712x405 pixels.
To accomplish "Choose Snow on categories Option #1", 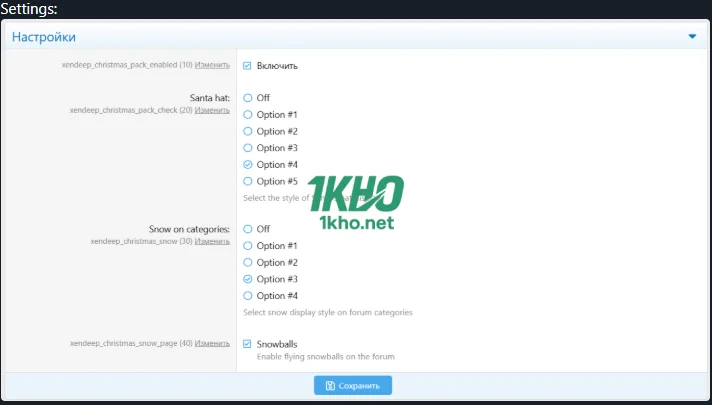I will click(x=248, y=246).
